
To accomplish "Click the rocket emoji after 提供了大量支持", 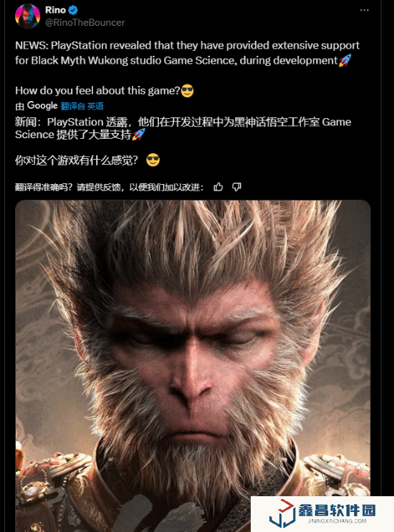I will point(138,135).
